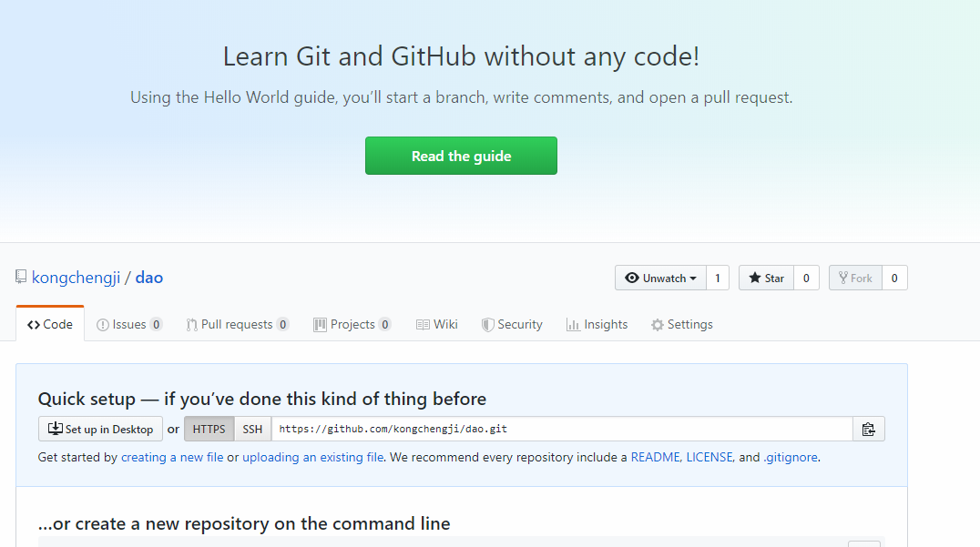Open the Pull requests tab

coord(238,324)
